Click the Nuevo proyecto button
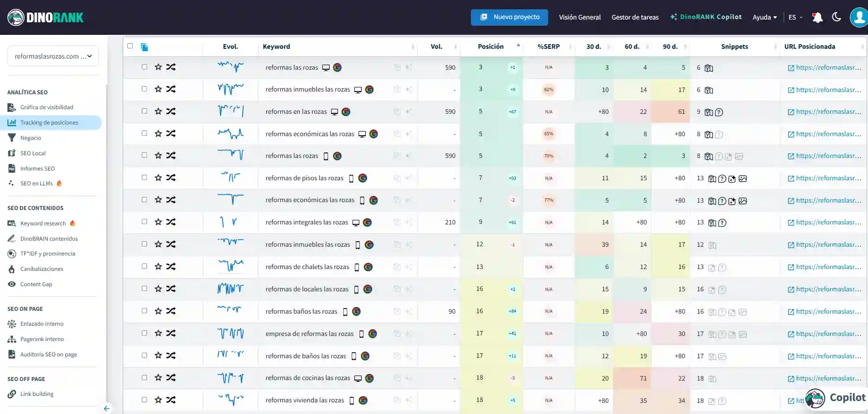The height and width of the screenshot is (414, 868). [509, 17]
